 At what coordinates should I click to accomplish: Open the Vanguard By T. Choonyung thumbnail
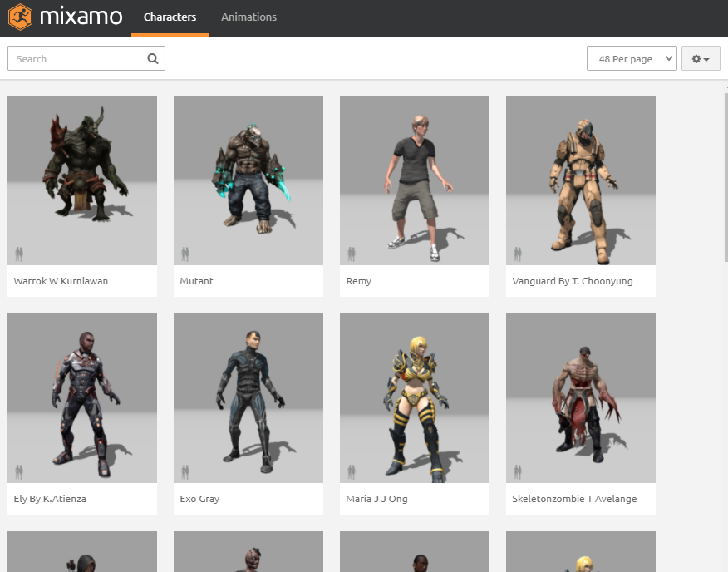580,180
